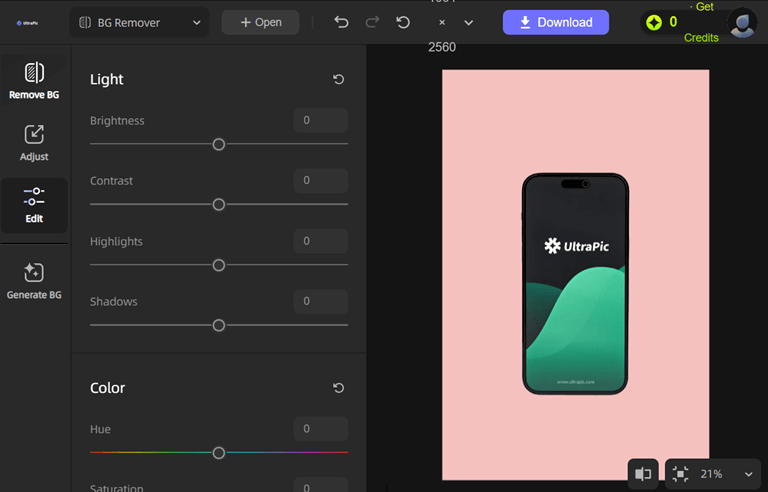Viewport: 768px width, 492px height.
Task: Open the BG Remover tool dropdown
Action: pos(139,23)
